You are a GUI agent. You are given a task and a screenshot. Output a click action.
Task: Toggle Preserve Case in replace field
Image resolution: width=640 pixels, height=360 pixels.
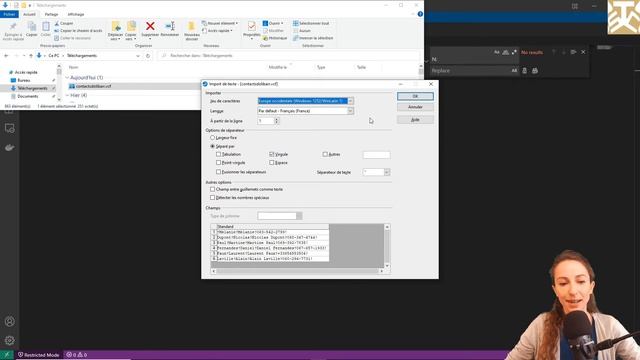(514, 71)
